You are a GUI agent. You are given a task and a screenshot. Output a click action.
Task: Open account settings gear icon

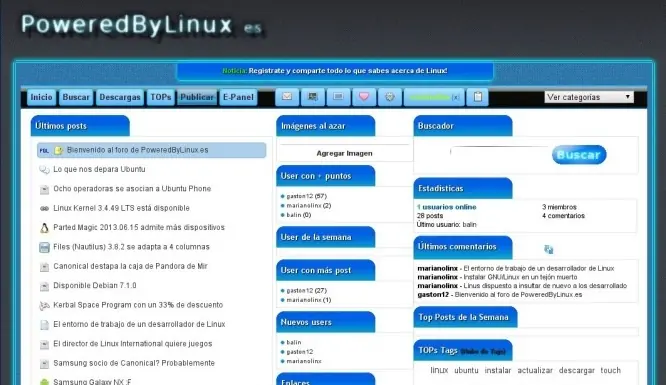point(389,97)
